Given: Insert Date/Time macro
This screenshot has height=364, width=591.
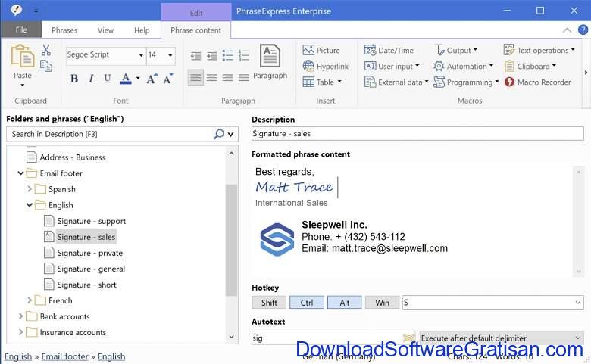Looking at the screenshot, I should (x=389, y=50).
